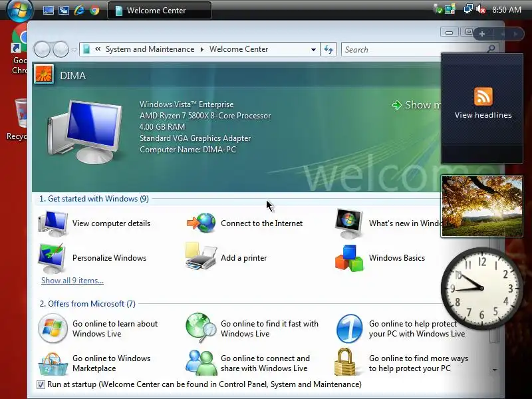Open Go online to find it fast icon
532x399 pixels.
tap(201, 328)
